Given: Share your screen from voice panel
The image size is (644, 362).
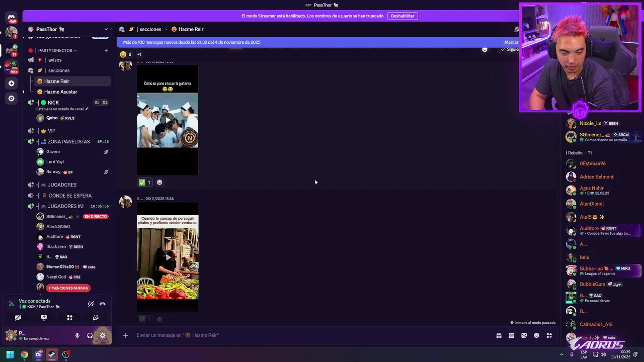Looking at the screenshot, I should point(44,318).
